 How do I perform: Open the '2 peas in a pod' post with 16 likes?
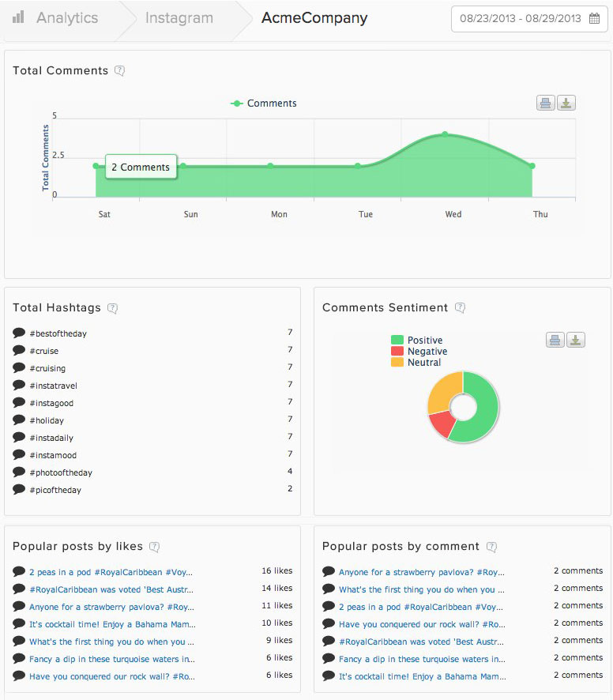(111, 572)
